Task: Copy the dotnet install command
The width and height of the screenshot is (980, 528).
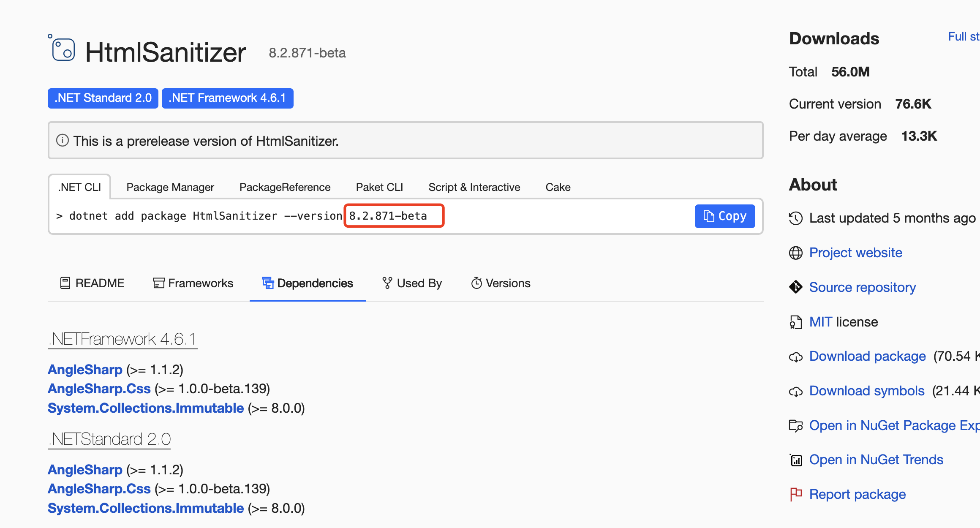Action: 724,216
